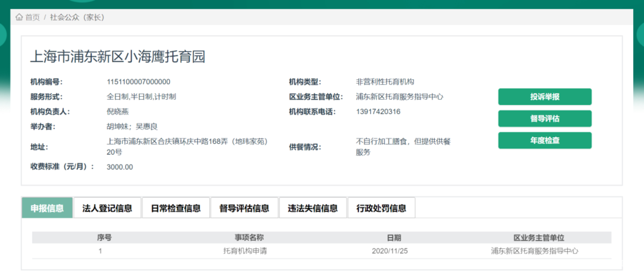Viewport: 644px width, 277px height.
Task: Click the table cell 托育机构申请
Action: click(245, 251)
